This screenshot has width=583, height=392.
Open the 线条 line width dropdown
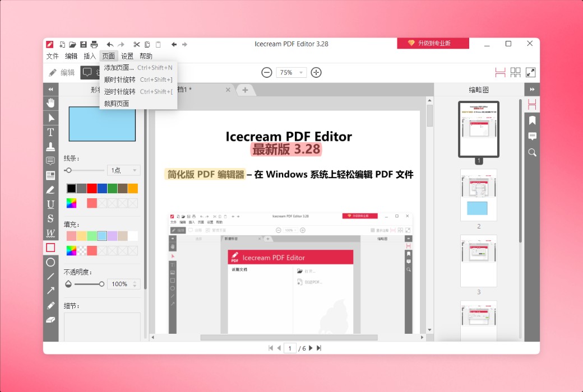pyautogui.click(x=123, y=170)
